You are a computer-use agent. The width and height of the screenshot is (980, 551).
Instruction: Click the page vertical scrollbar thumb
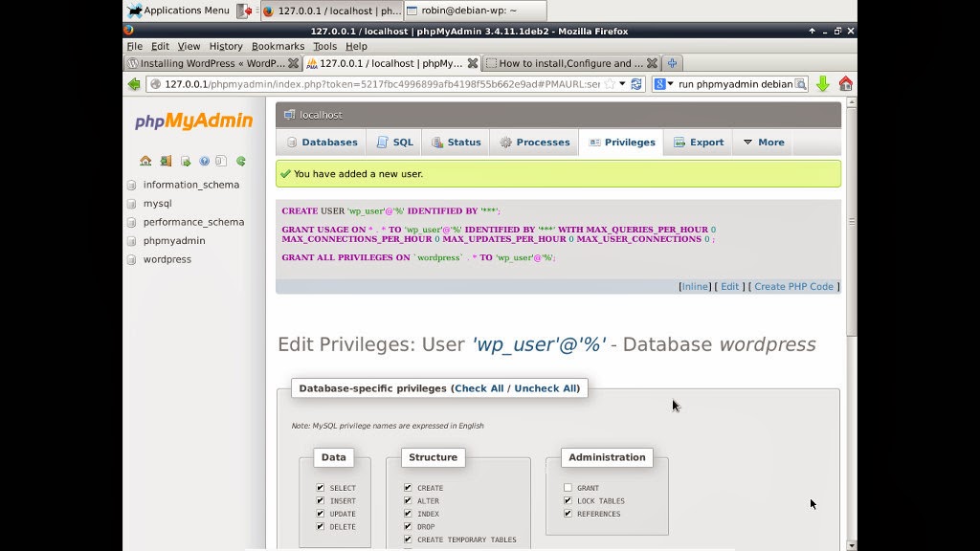point(851,222)
